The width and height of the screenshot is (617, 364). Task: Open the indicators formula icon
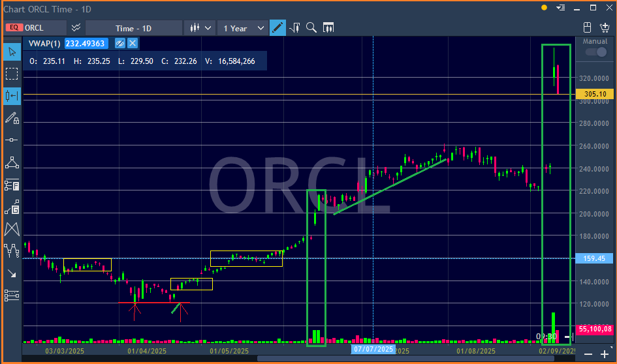pyautogui.click(x=294, y=27)
